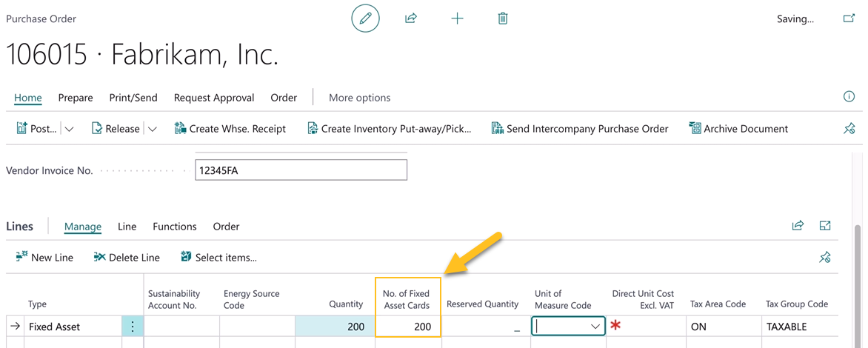Screen dimensions: 868x348
Task: Open row options three-dot menu
Action: (133, 327)
